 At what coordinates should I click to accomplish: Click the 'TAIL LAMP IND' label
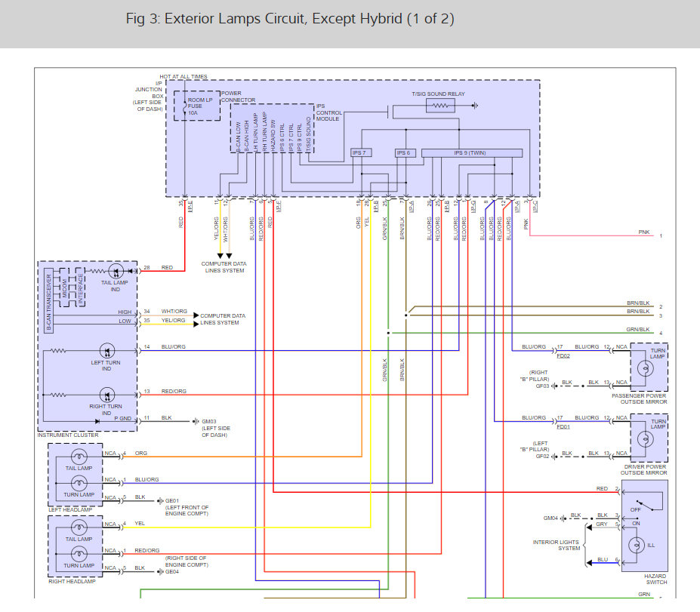(x=114, y=286)
